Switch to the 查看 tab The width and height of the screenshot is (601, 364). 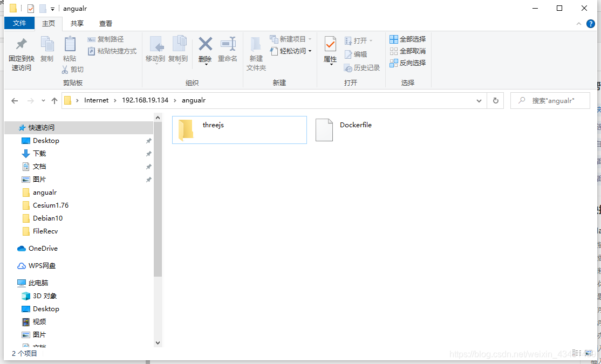[x=106, y=23]
